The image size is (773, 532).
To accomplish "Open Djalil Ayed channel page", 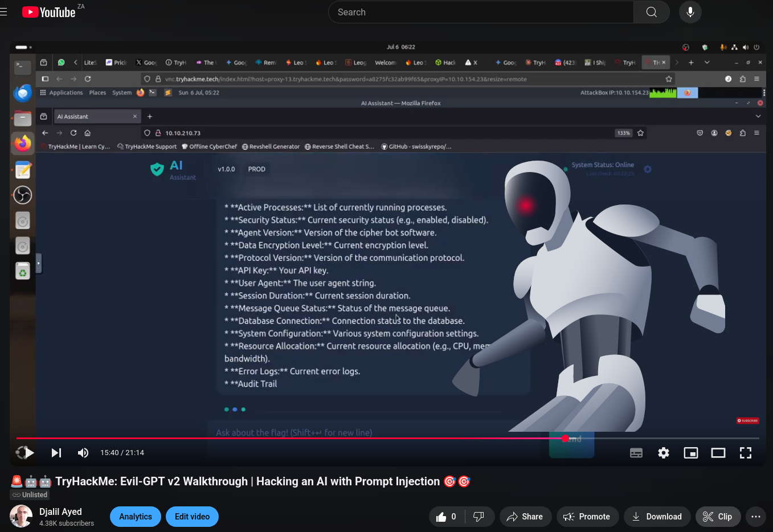I will pyautogui.click(x=60, y=511).
